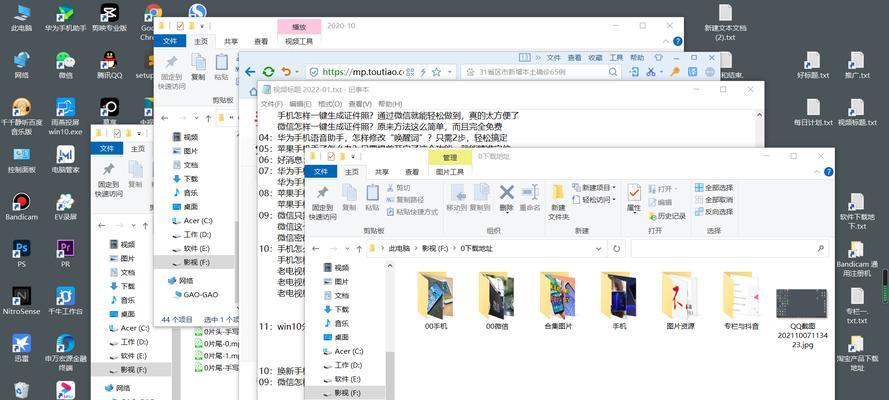Click Back arrow in 0下载地址 window navigation

click(x=316, y=249)
